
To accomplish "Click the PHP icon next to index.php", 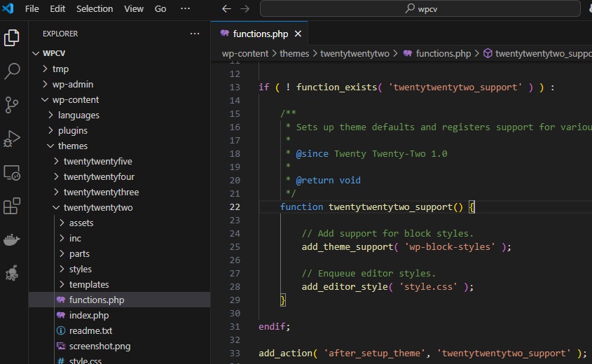I will click(x=61, y=315).
